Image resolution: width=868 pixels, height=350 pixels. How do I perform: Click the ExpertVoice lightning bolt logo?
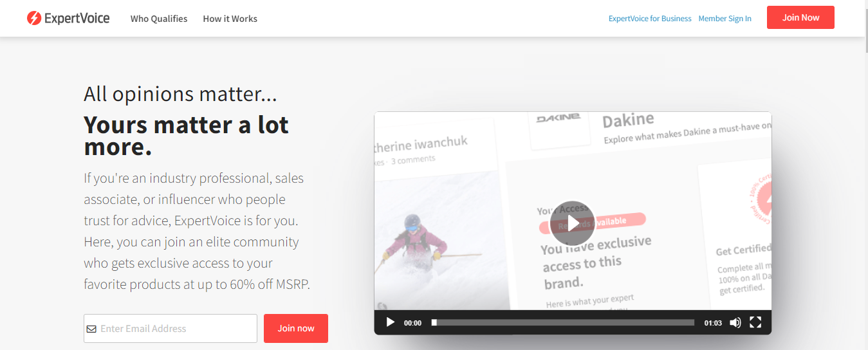pyautogui.click(x=34, y=19)
